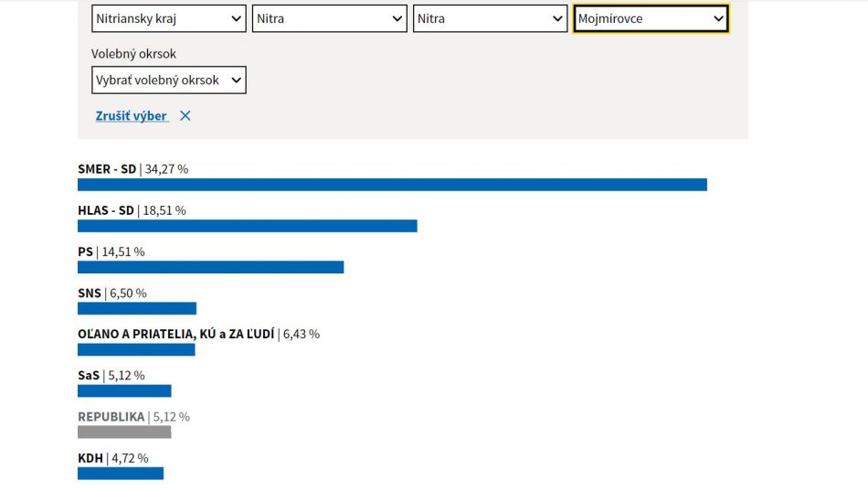Open the Mojmírovce municipality dropdown
The height and width of the screenshot is (491, 868).
point(651,18)
